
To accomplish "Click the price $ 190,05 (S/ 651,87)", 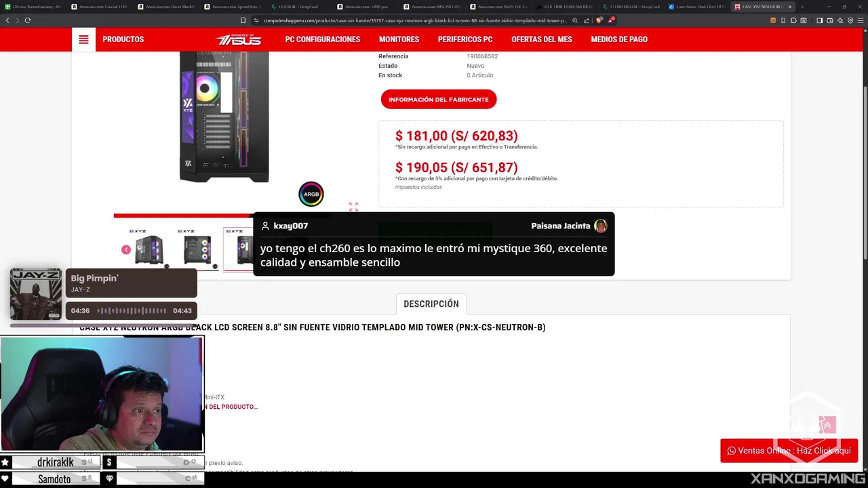I will [x=456, y=167].
